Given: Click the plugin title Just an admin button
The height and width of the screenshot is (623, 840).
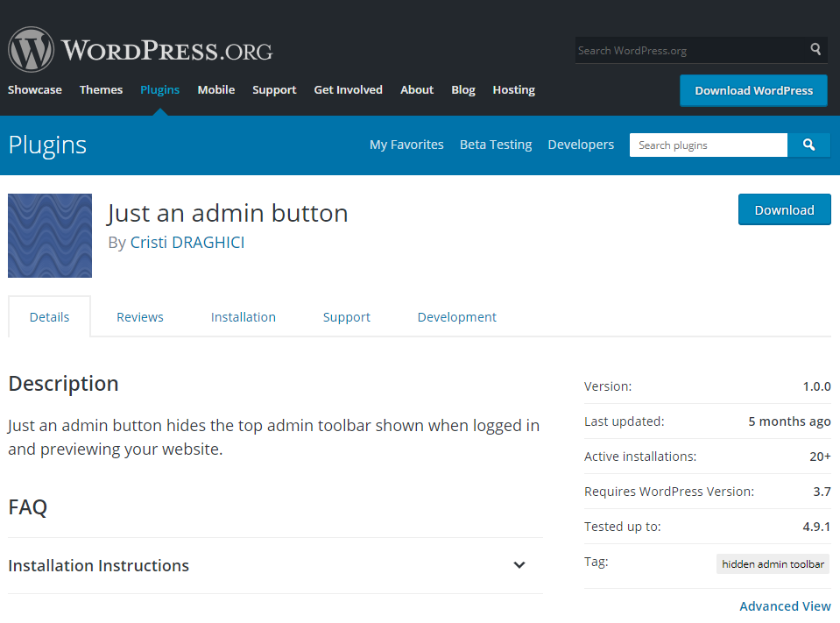Looking at the screenshot, I should (x=228, y=213).
